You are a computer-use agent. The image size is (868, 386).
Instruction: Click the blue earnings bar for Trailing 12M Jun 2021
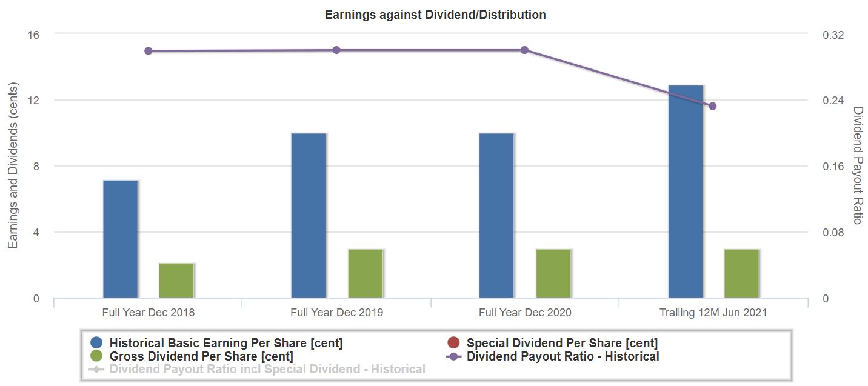click(x=686, y=191)
